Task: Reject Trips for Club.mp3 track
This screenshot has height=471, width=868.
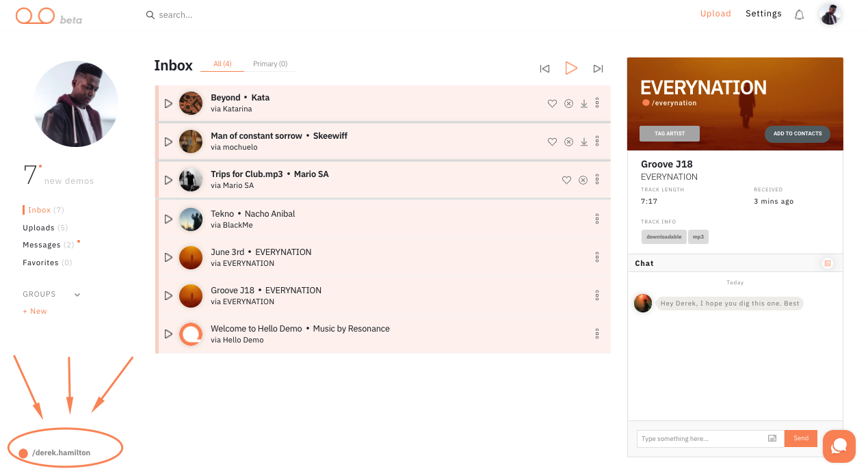Action: pyautogui.click(x=583, y=180)
